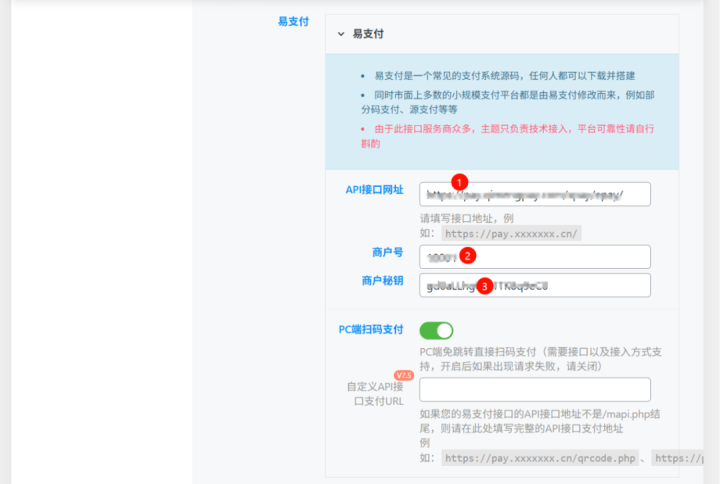Click the 商户号 input field
This screenshot has width=720, height=484.
click(x=534, y=257)
